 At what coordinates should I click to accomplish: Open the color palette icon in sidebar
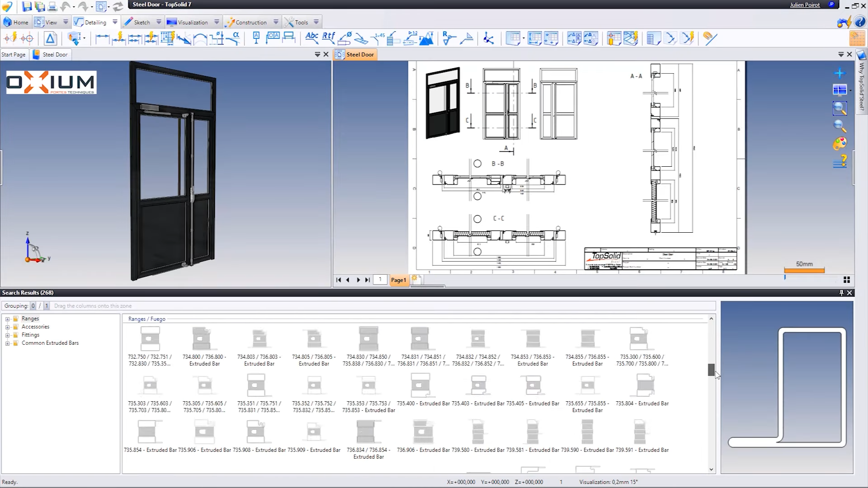[x=840, y=144]
